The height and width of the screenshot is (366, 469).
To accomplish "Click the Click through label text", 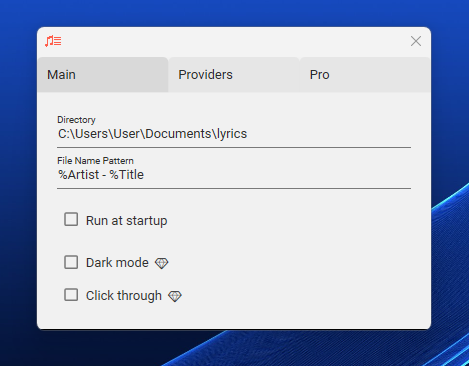I will [124, 296].
